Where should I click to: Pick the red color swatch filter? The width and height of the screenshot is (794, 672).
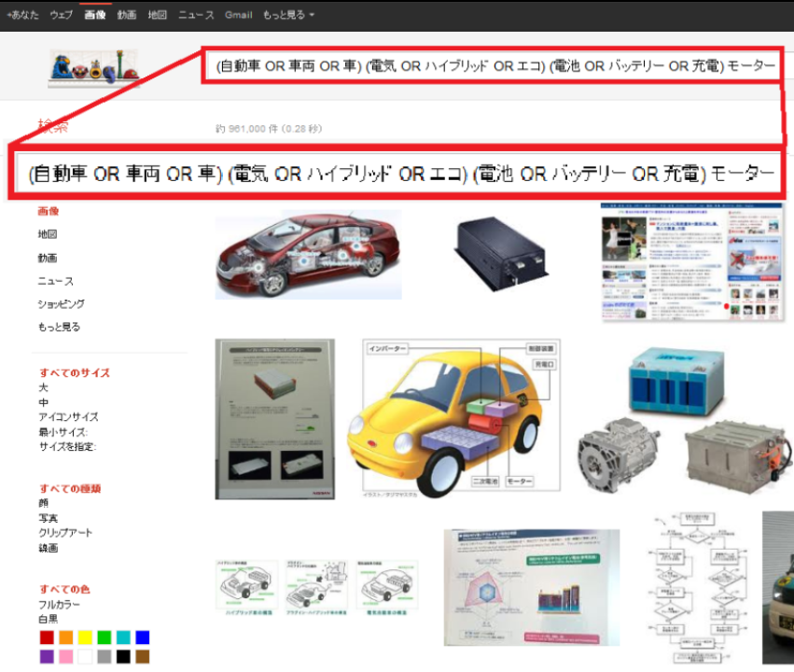47,637
